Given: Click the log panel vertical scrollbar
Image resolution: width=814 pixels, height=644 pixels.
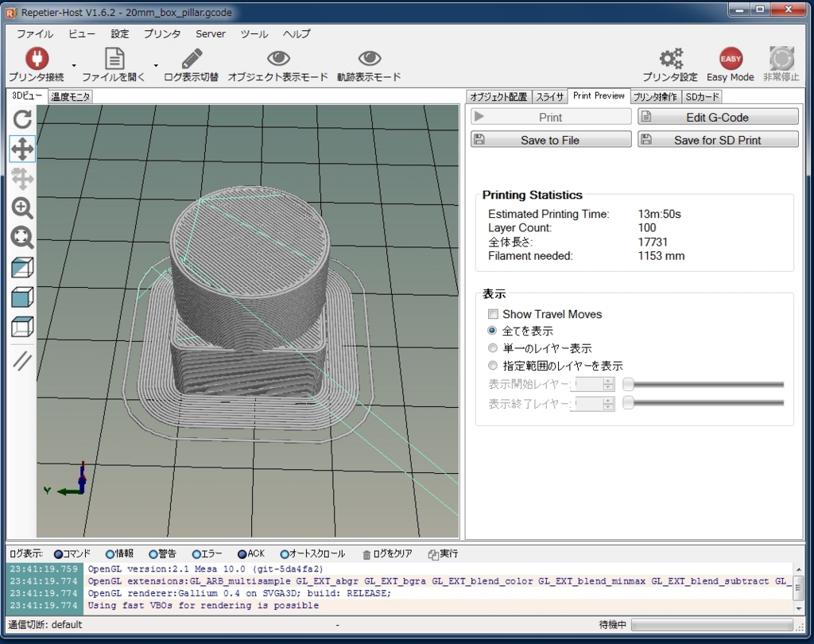Looking at the screenshot, I should pos(800,588).
